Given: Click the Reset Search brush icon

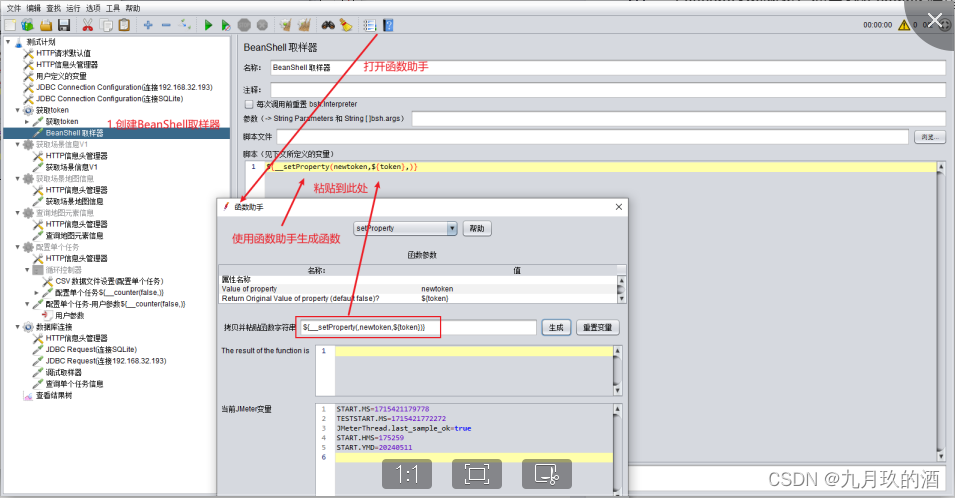Looking at the screenshot, I should 346,25.
